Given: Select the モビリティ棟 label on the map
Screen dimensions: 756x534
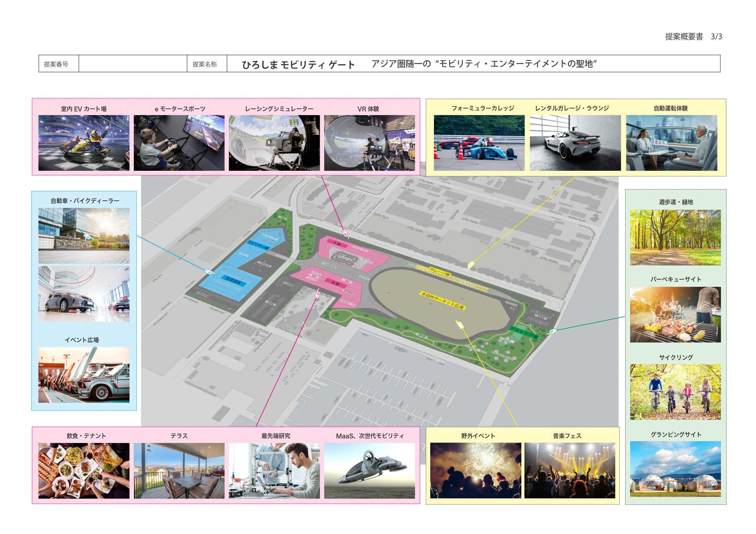Looking at the screenshot, I should (258, 245).
